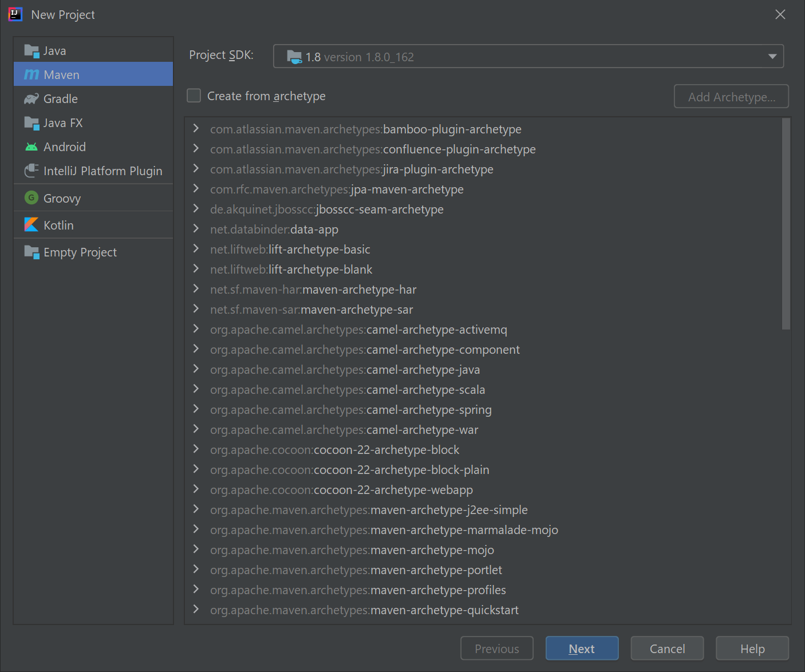Expand jbosscc-seam-archetype node
Screen dimensions: 805x672
196,209
